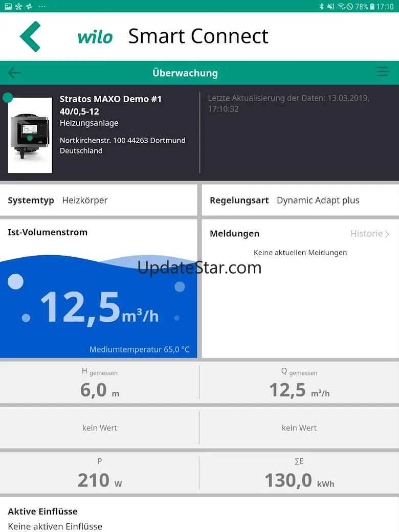
Task: Tap the wilo logo
Action: point(95,37)
